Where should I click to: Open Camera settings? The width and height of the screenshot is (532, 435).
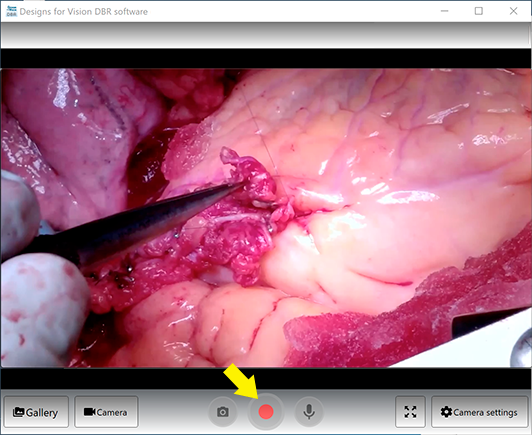479,412
